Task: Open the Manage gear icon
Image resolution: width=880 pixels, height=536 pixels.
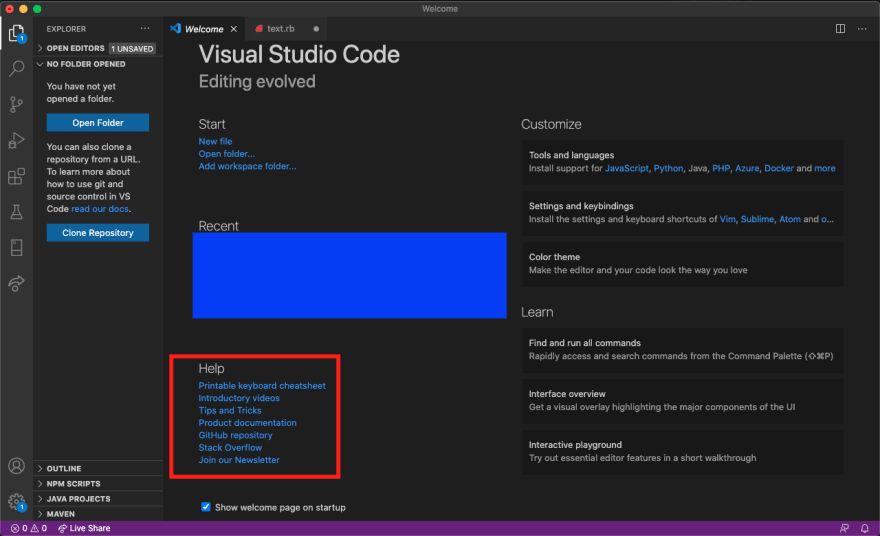Action: point(17,502)
